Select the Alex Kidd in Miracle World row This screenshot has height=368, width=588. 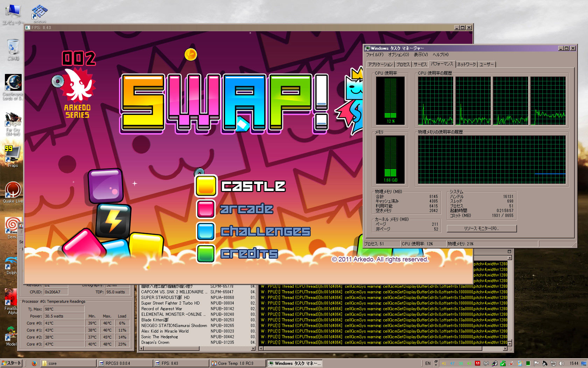(198, 331)
